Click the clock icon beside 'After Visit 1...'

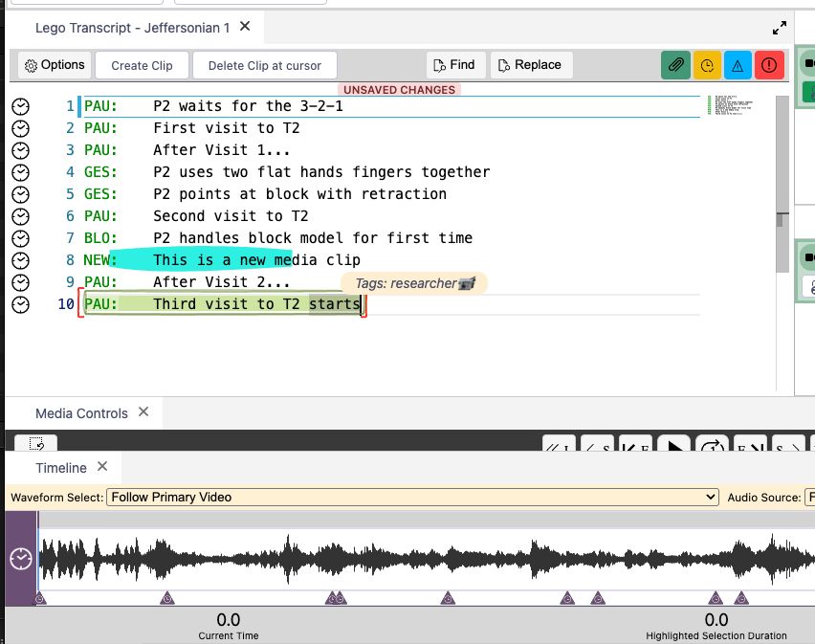(20, 151)
